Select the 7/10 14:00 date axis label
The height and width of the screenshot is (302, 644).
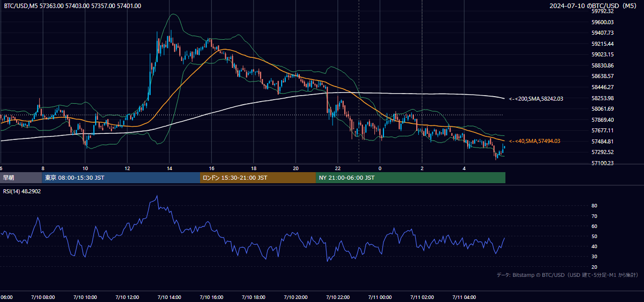[x=169, y=297]
